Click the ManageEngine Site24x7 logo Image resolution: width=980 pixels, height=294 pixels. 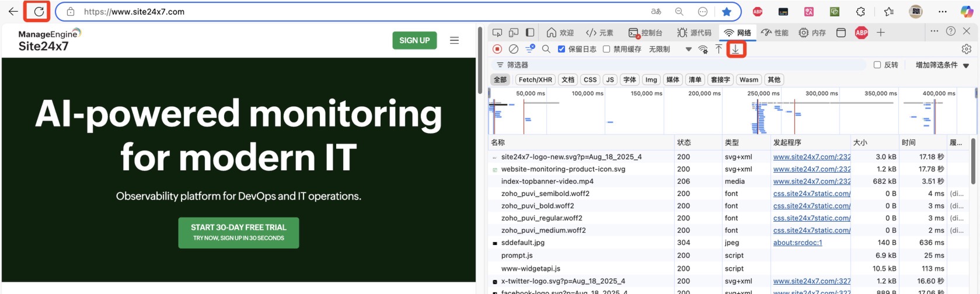tap(49, 40)
